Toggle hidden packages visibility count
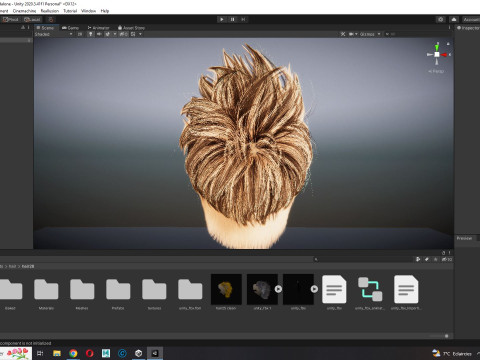Image resolution: width=480 pixels, height=360 pixels. pyautogui.click(x=447, y=259)
